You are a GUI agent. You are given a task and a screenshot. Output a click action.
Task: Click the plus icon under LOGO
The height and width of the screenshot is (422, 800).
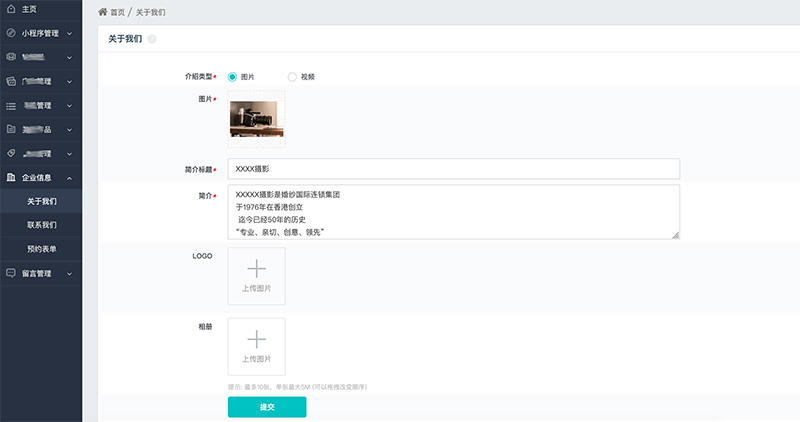[x=257, y=268]
